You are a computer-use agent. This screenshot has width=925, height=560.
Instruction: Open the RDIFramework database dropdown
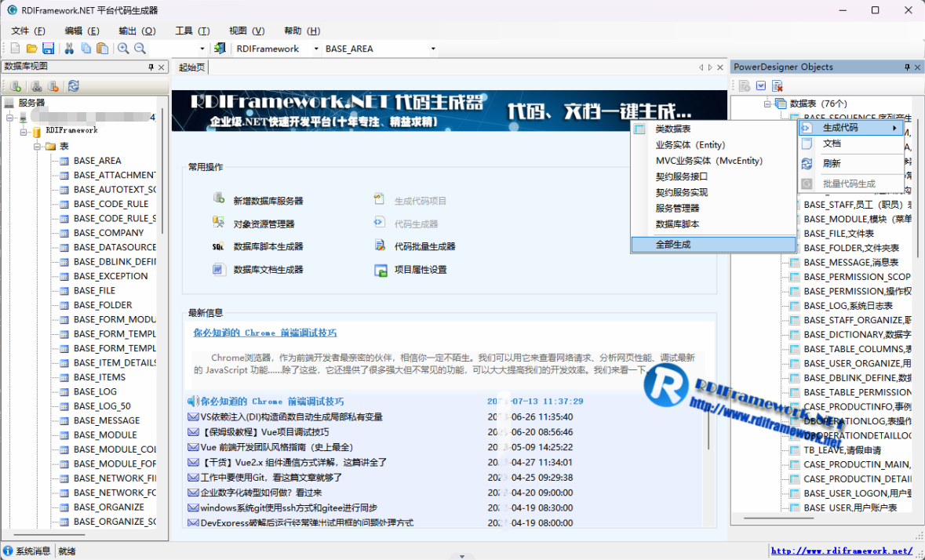pos(316,49)
